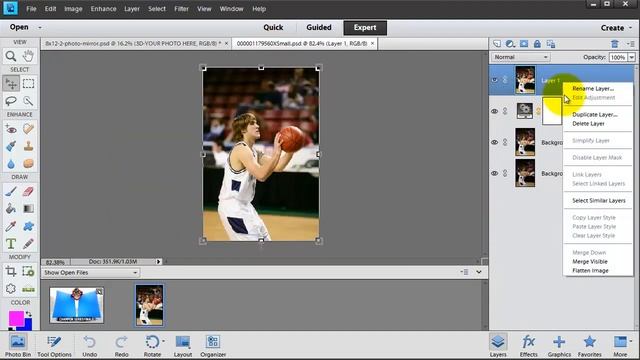Open the Enhance menu
The width and height of the screenshot is (640, 360).
(x=103, y=9)
